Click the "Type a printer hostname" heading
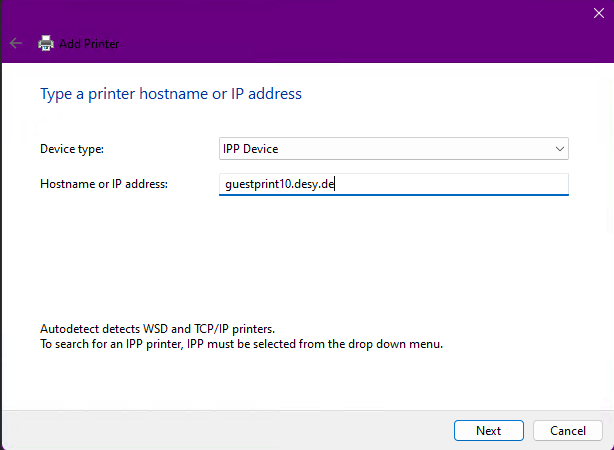The image size is (614, 450). tap(170, 94)
